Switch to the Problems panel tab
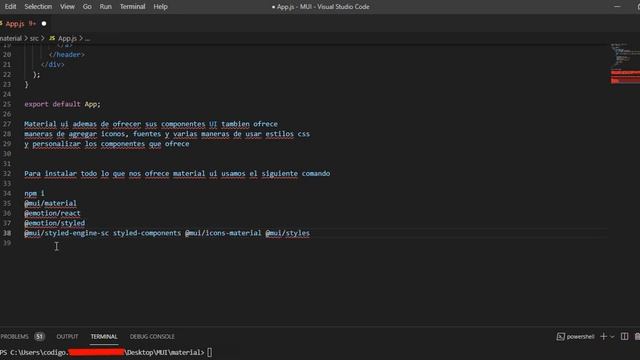 pyautogui.click(x=15, y=336)
